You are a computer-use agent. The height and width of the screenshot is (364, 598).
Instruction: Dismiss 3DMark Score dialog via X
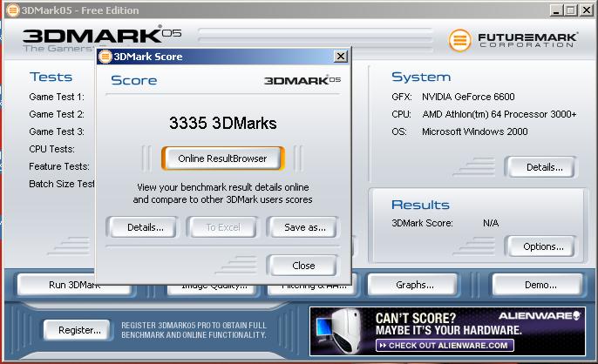(341, 57)
